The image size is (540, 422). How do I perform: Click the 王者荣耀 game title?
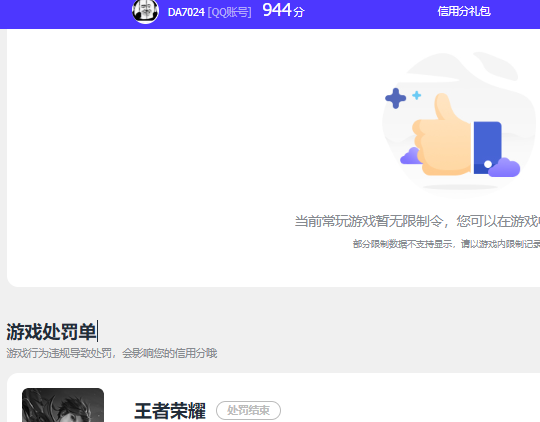point(170,411)
